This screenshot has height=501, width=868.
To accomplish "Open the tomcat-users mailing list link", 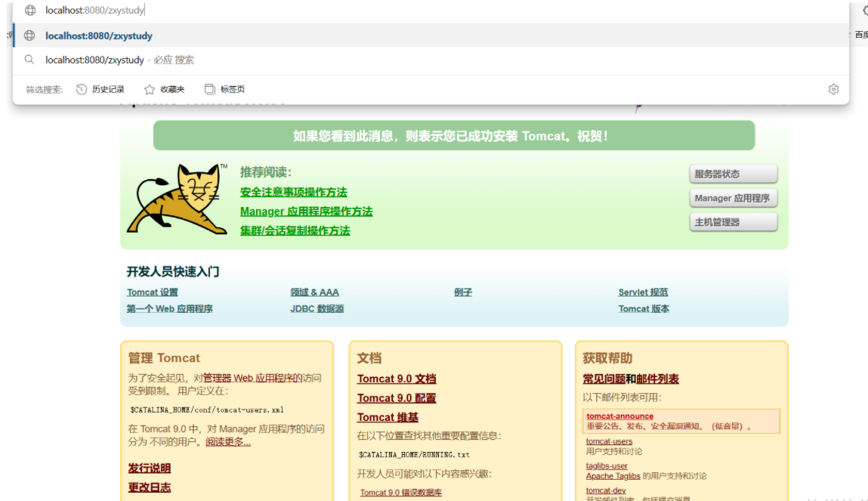I will point(609,441).
